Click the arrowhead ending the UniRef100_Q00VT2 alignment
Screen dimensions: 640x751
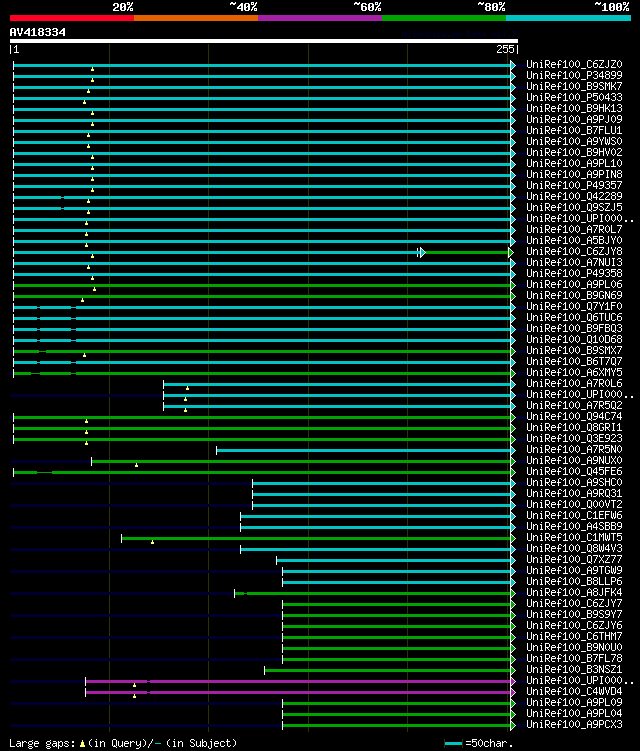(513, 506)
